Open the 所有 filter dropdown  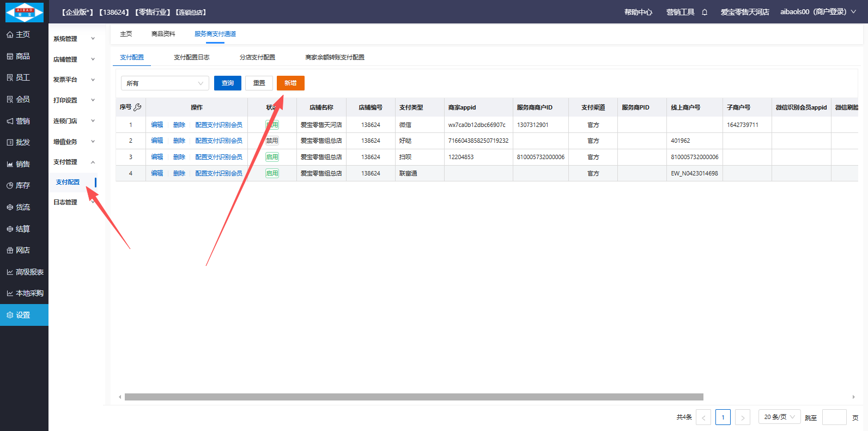pos(165,83)
